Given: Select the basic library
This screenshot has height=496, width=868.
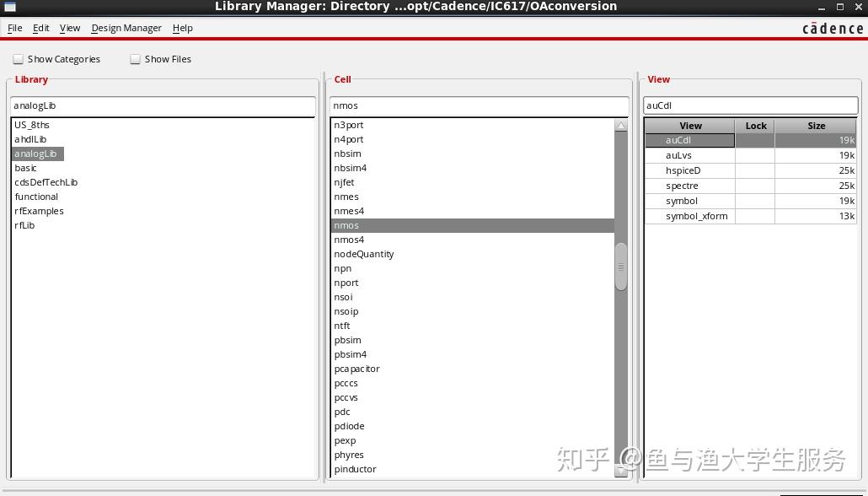Looking at the screenshot, I should pyautogui.click(x=25, y=168).
